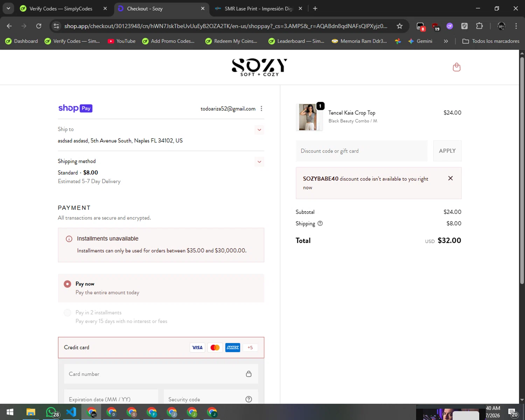Click the Expiration date field
Screen dimensions: 525x420
(111, 397)
